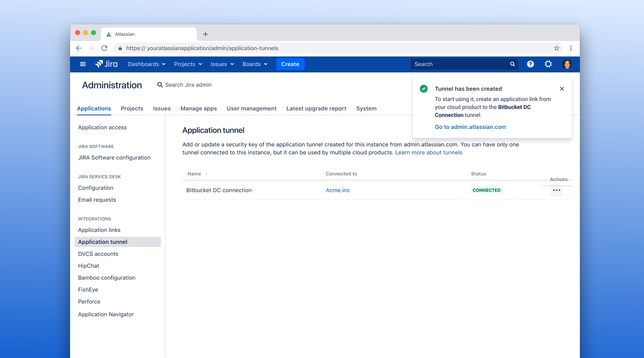Click the Status column header
This screenshot has width=644, height=358.
click(x=479, y=174)
